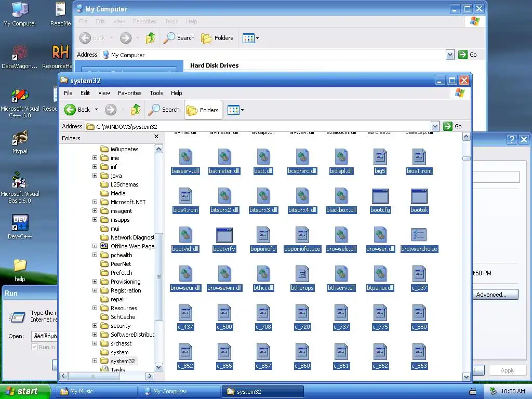Screen dimensions: 532x399
Task: Click the on-screen keyboard tray icon
Action: tap(473, 392)
